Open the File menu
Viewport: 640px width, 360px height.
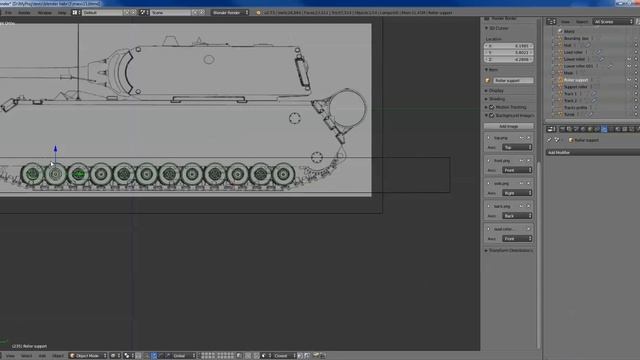(x=8, y=13)
